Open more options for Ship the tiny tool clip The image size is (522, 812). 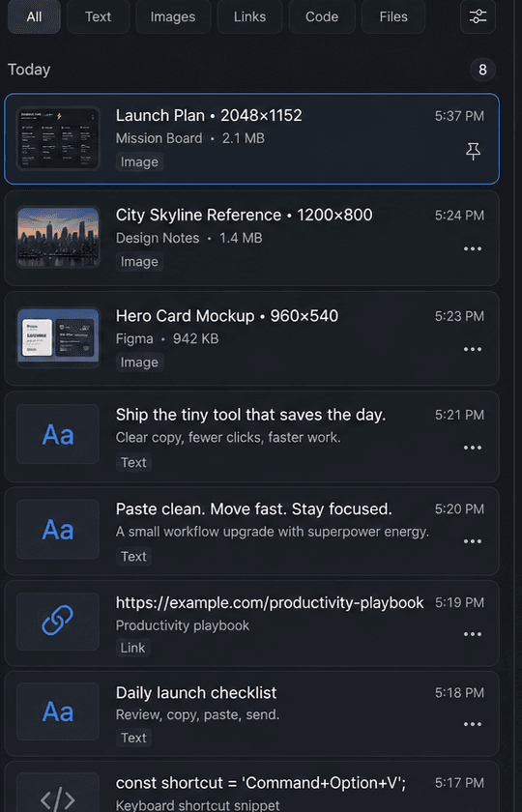[473, 448]
